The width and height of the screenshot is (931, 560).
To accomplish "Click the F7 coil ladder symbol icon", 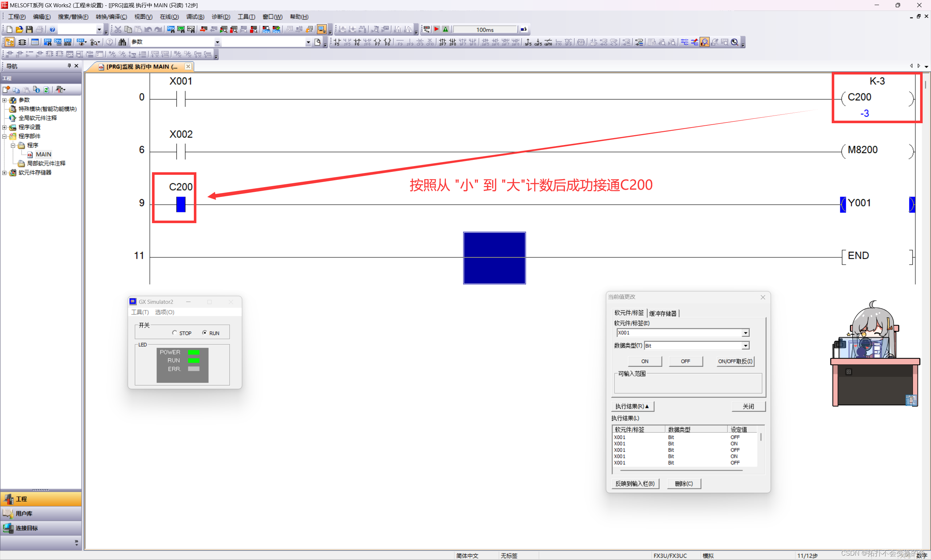I will click(x=377, y=42).
